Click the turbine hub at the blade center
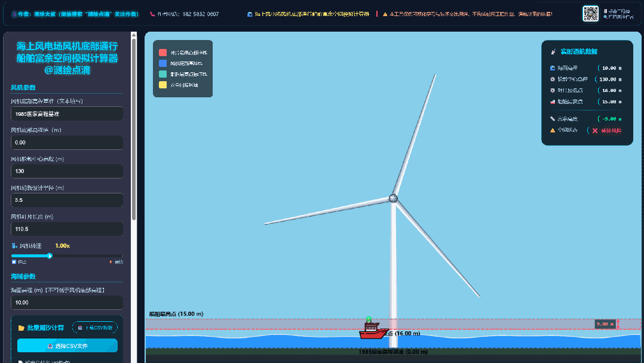The height and width of the screenshot is (363, 644). 393,198
